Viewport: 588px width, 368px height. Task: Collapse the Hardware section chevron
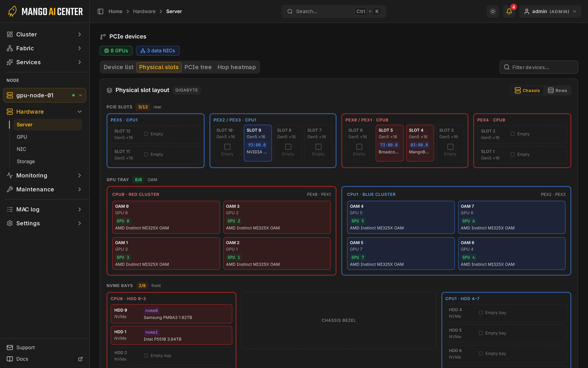pyautogui.click(x=79, y=112)
